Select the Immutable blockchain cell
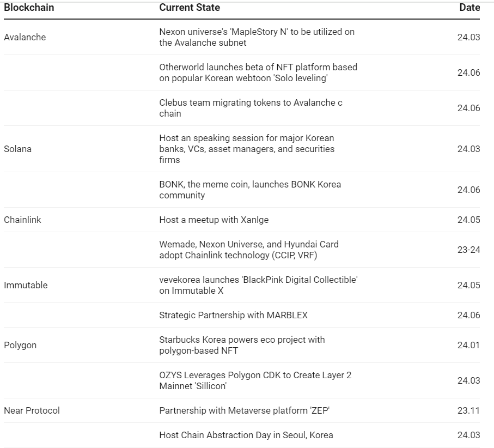The height and width of the screenshot is (448, 494). click(26, 285)
